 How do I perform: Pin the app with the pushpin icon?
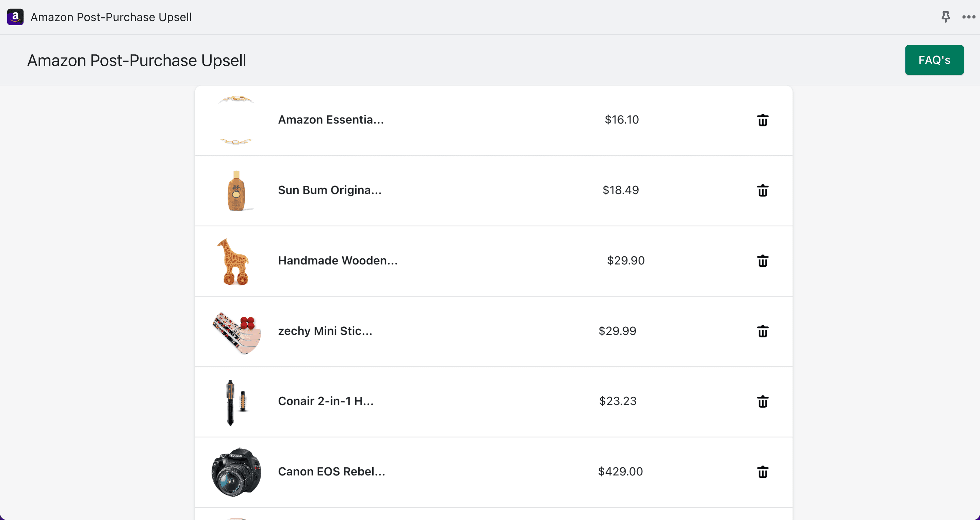click(x=945, y=17)
